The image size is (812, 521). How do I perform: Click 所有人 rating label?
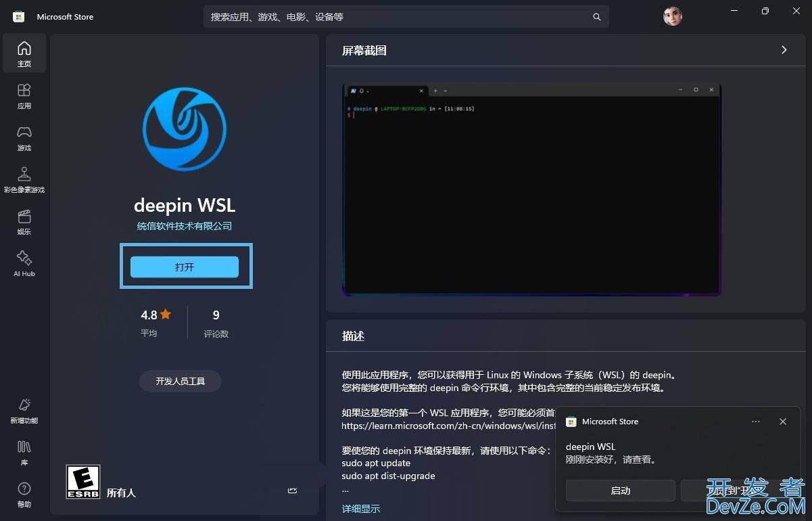click(121, 493)
